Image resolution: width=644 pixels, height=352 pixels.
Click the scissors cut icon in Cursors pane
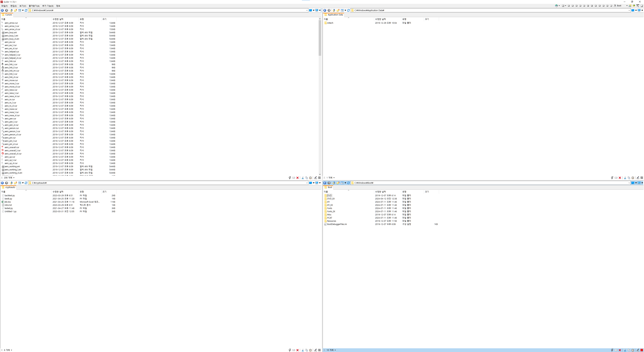click(x=303, y=178)
